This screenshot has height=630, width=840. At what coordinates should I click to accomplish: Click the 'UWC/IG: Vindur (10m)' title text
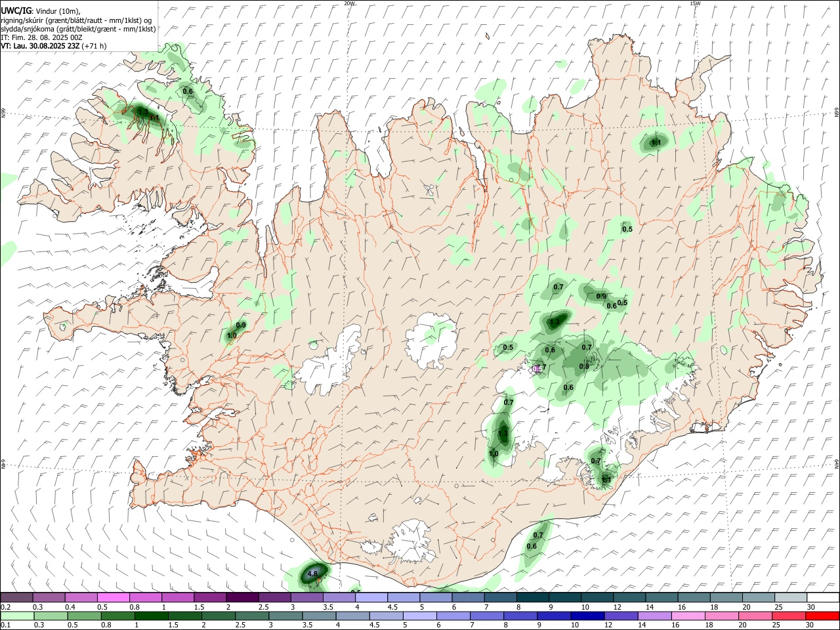pos(40,11)
